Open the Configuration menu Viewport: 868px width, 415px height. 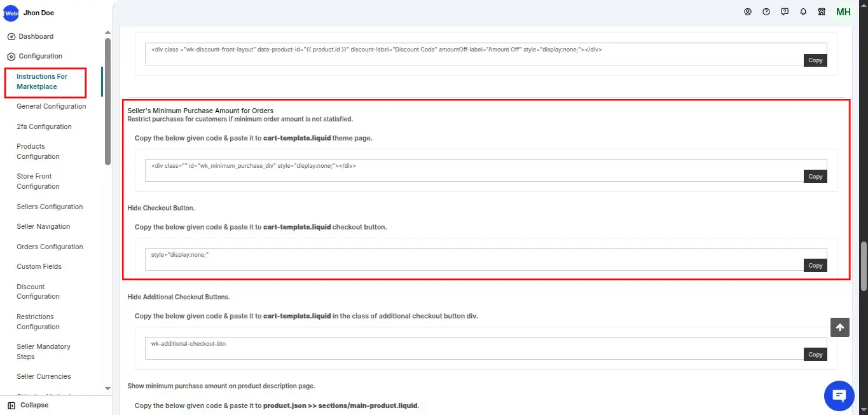(41, 57)
